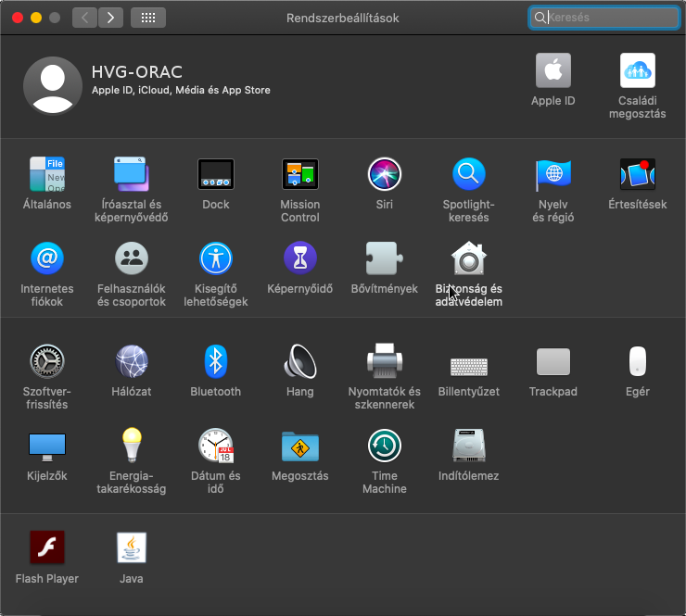Close the Rendszerbeállítások window

[x=18, y=18]
